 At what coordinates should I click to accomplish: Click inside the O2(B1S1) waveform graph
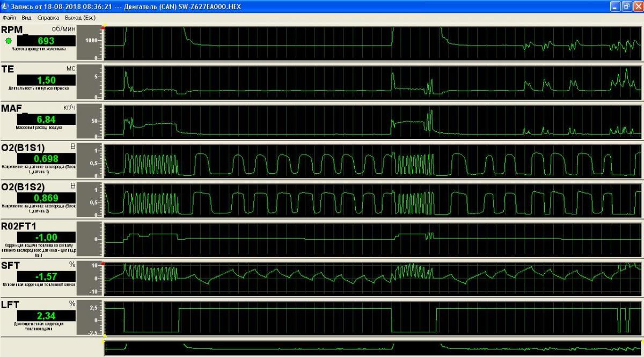372,160
